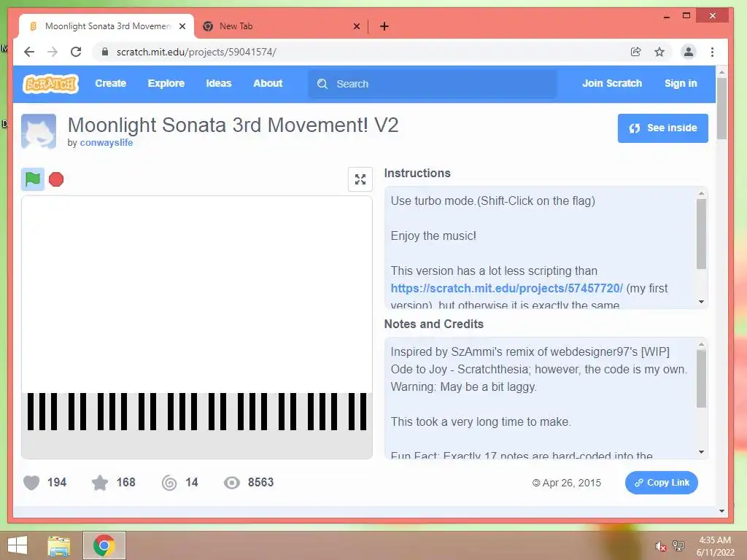
Task: Favorite the project with the star icon
Action: point(100,483)
